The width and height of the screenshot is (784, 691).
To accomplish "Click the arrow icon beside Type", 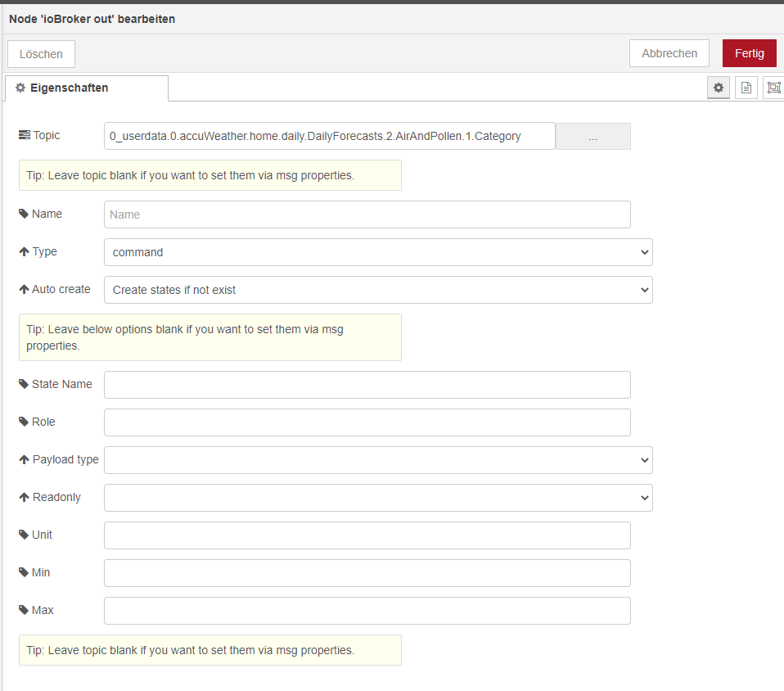I will click(24, 251).
